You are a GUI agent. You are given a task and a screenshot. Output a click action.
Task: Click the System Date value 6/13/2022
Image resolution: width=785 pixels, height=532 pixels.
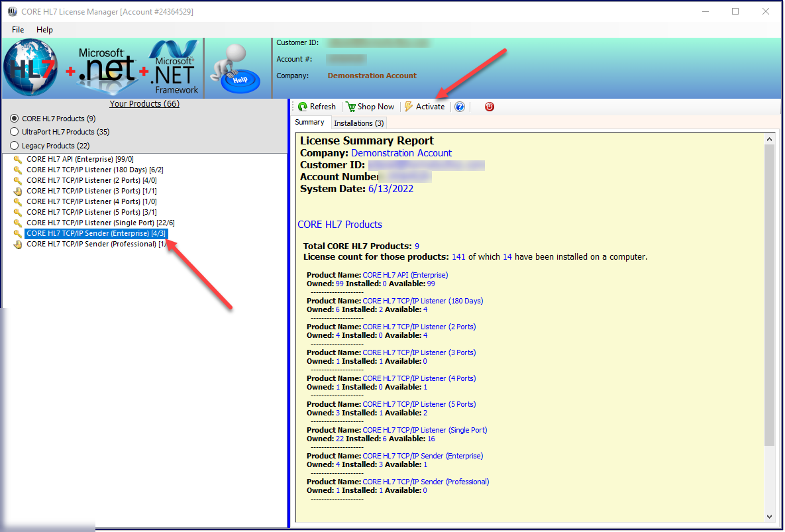390,189
